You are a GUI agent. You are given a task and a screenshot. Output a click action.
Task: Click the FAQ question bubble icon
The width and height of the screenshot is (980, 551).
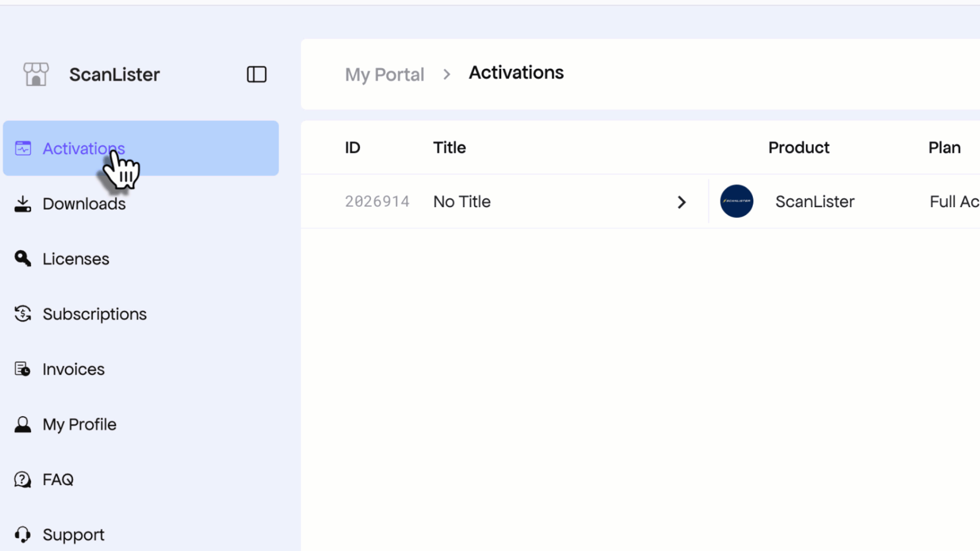point(23,480)
